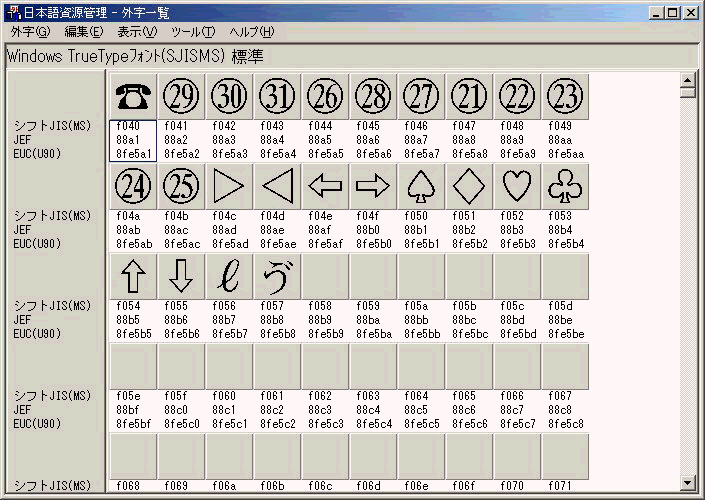This screenshot has height=500, width=705.
Task: Click the EUC code 8fe5c8
Action: coord(566,424)
